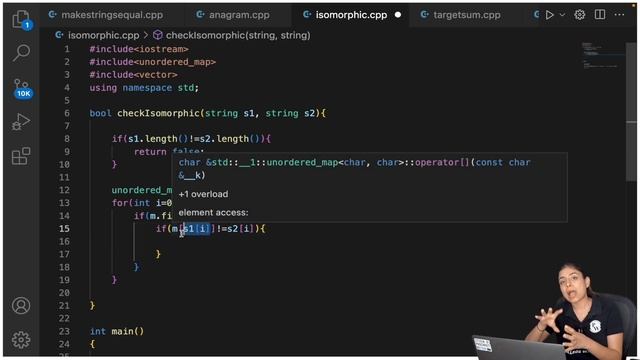The width and height of the screenshot is (640, 360).
Task: Click 'using namespace std;' on line 4
Action: (144, 88)
